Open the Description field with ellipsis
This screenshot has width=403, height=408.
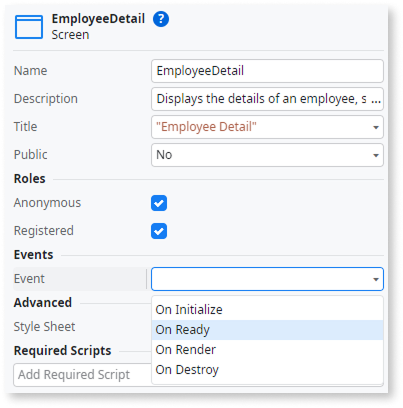pyautogui.click(x=267, y=99)
